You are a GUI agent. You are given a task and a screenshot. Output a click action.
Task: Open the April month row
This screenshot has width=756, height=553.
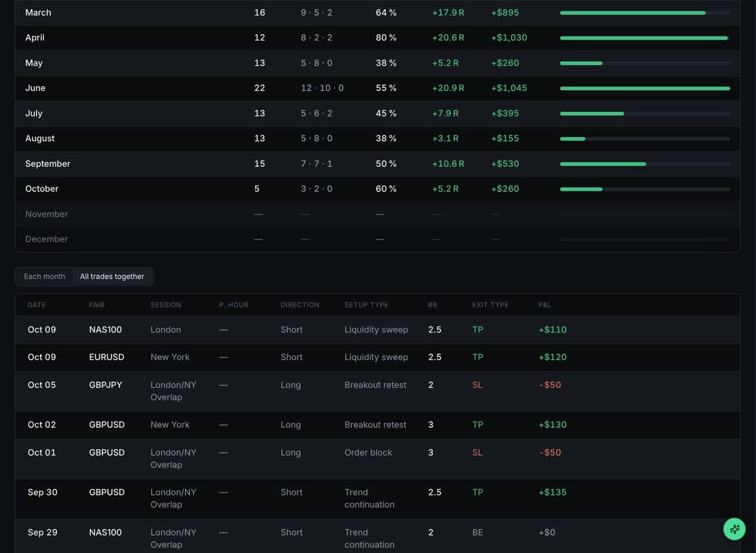[x=378, y=38]
